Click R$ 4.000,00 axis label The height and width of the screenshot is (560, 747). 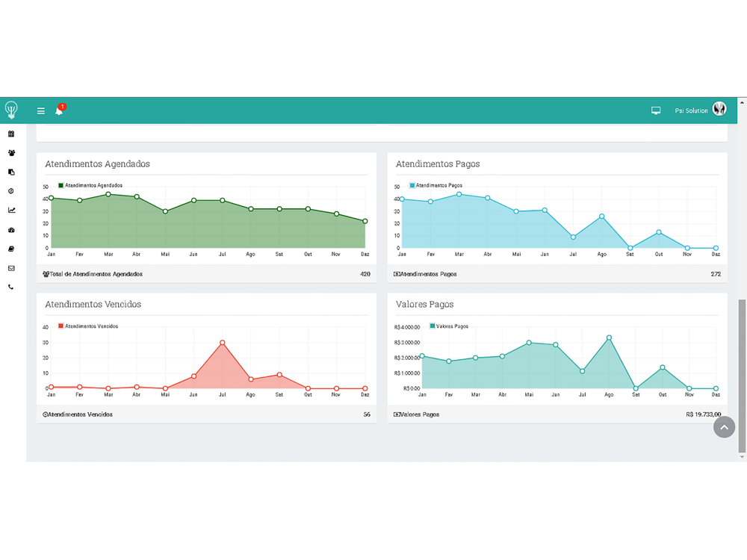[407, 327]
